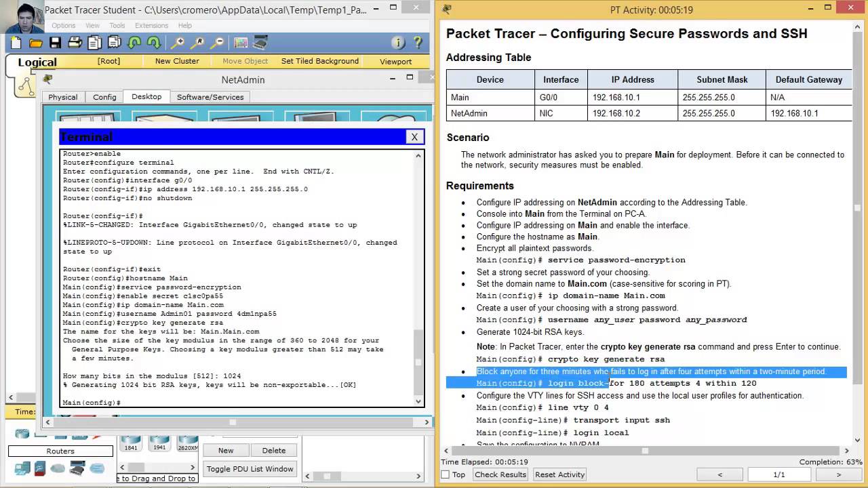Open the Drawing Palette icon

[241, 43]
